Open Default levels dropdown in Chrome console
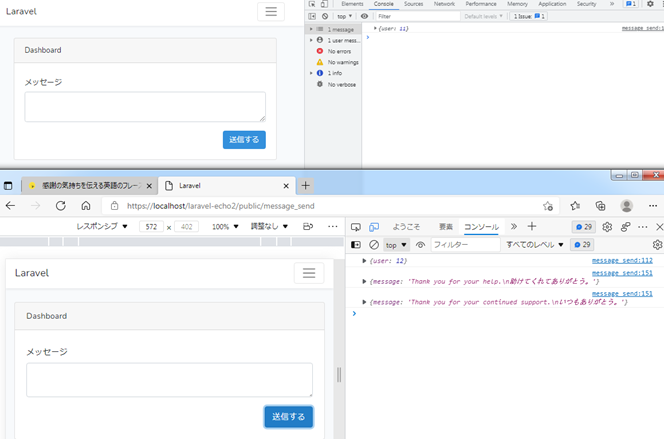The height and width of the screenshot is (439, 664). (x=483, y=16)
